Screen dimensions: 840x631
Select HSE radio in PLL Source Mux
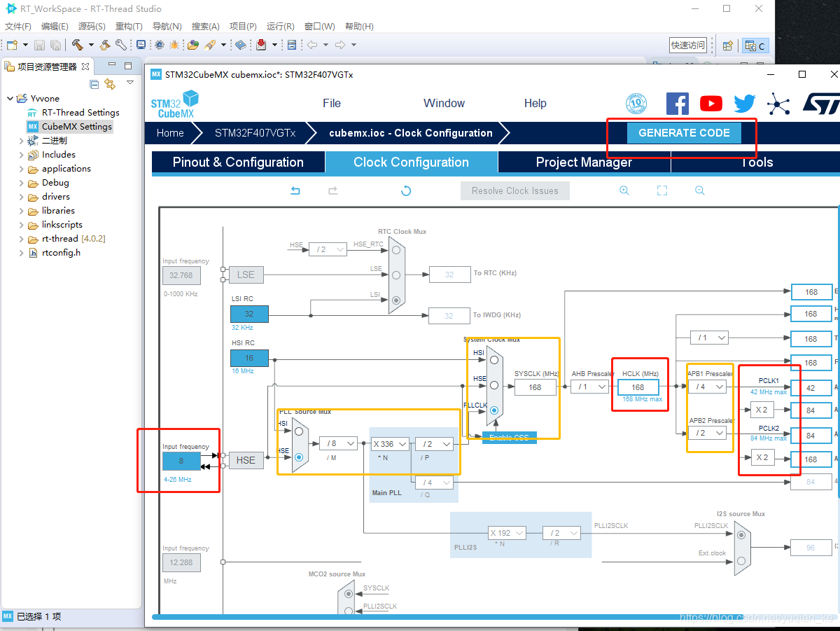(x=299, y=457)
